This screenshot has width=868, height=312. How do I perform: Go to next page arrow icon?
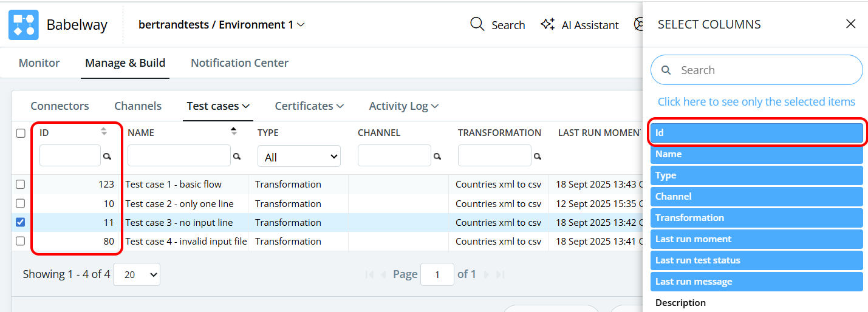[x=486, y=274]
